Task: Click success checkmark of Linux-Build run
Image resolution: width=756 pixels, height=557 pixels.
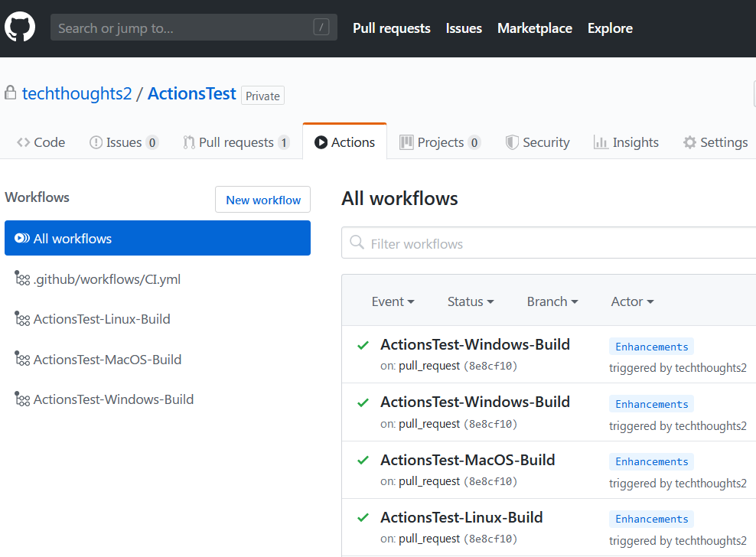Action: (x=363, y=517)
